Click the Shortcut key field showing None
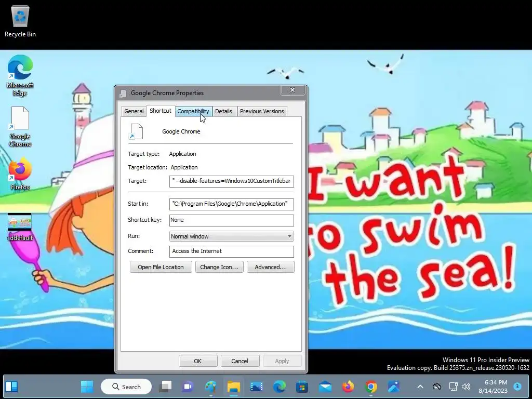 pos(231,220)
